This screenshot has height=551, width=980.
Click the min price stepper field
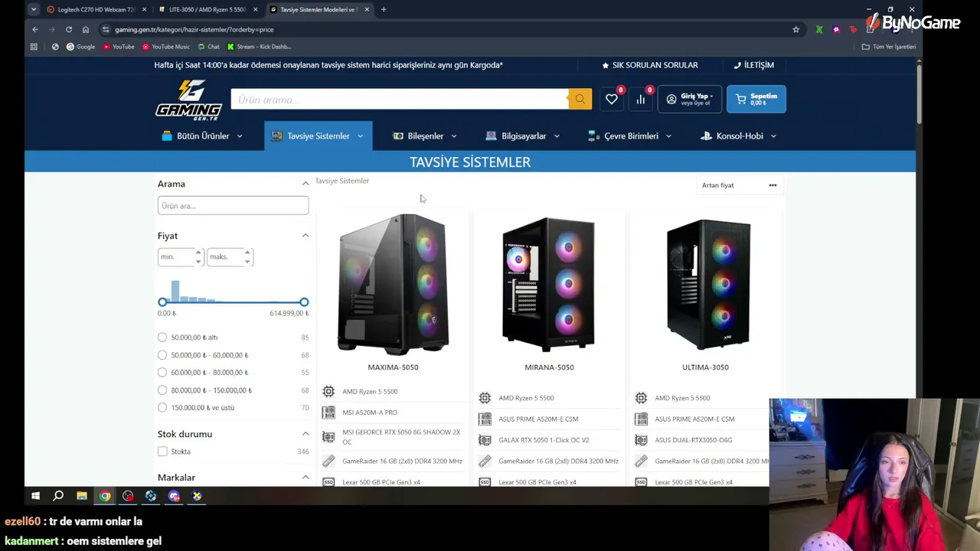coord(181,257)
